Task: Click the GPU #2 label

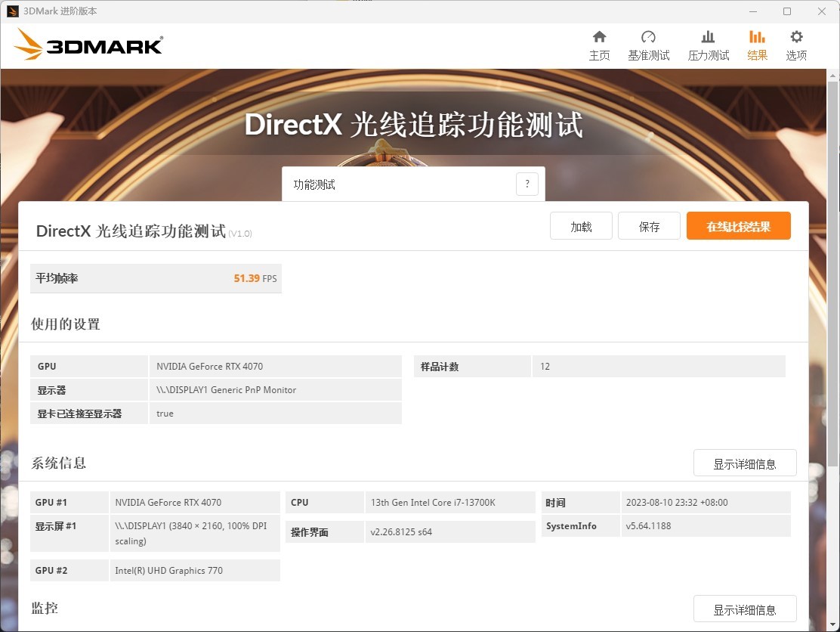Action: [51, 570]
